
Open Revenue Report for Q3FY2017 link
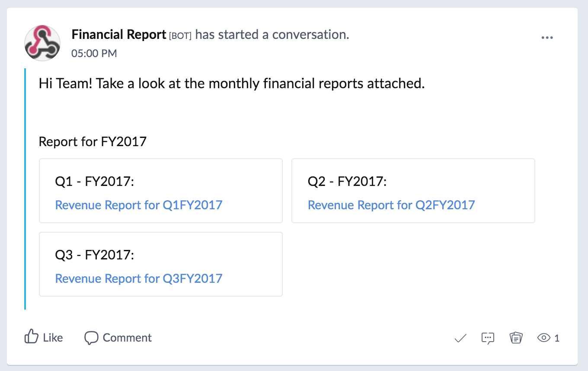click(x=139, y=278)
